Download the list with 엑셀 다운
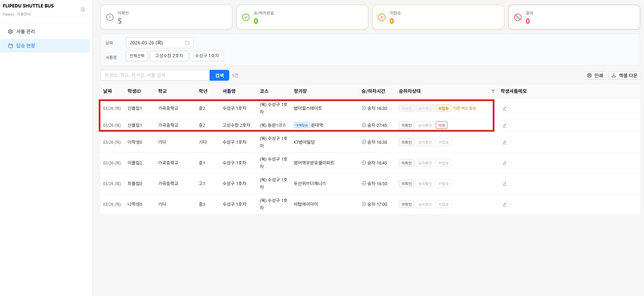This screenshot has width=644, height=296. tap(624, 75)
